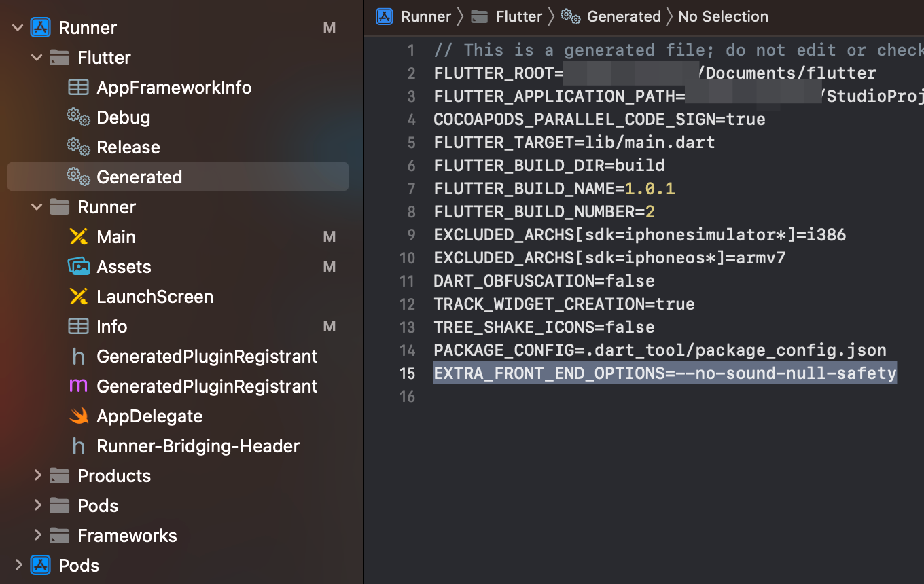This screenshot has width=924, height=584.
Task: Click the Products folder icon
Action: [60, 476]
